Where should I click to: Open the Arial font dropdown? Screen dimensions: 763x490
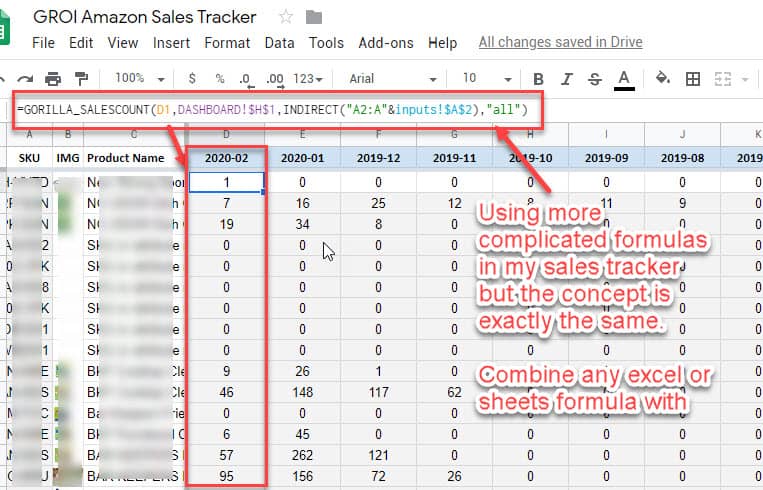(x=392, y=79)
